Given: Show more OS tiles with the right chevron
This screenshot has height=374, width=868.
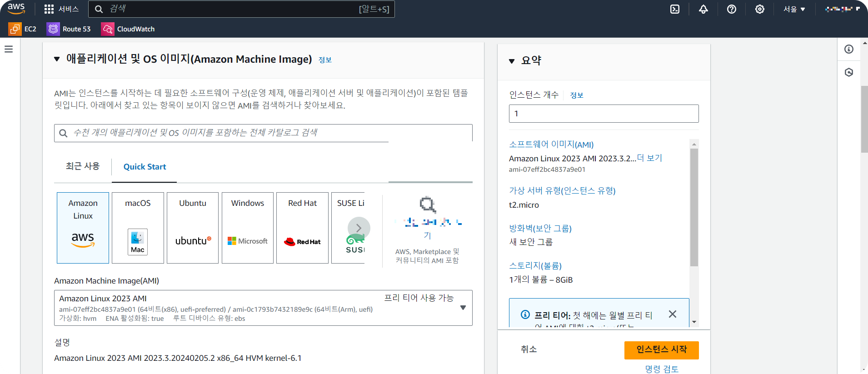Looking at the screenshot, I should [x=359, y=228].
